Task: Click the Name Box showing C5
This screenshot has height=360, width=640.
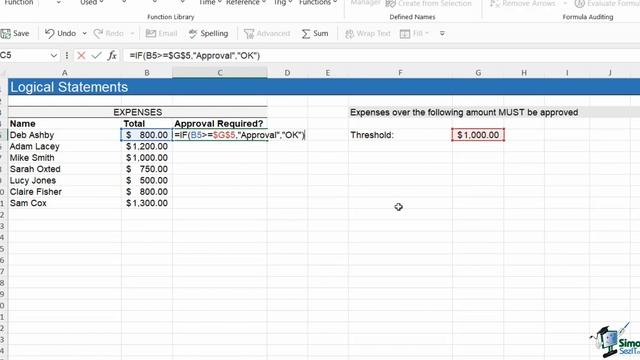Action: 24,56
